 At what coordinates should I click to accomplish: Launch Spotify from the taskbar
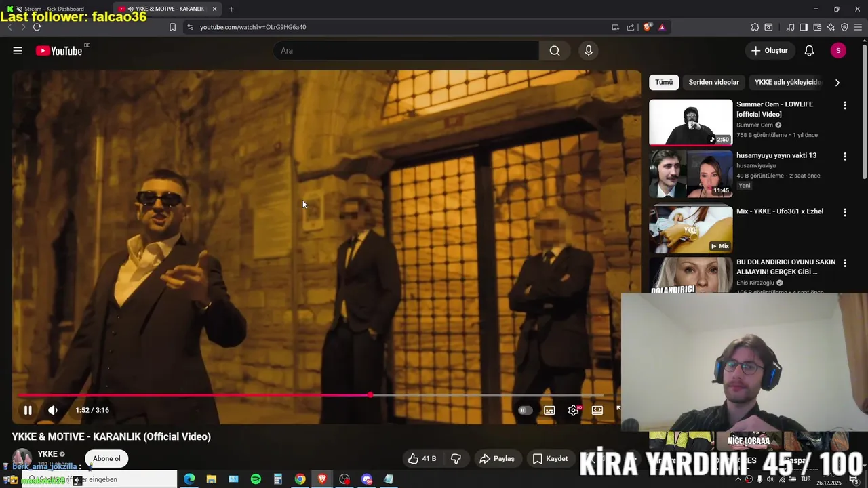click(x=256, y=479)
